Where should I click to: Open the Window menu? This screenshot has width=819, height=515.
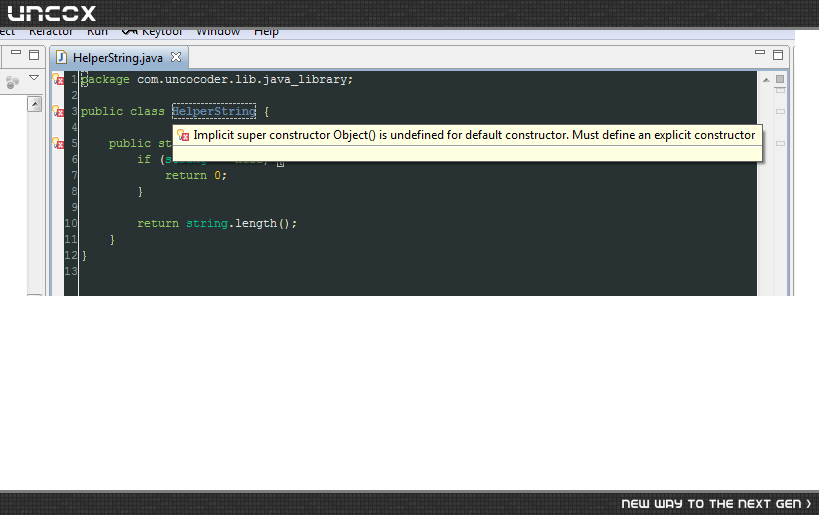click(x=218, y=32)
